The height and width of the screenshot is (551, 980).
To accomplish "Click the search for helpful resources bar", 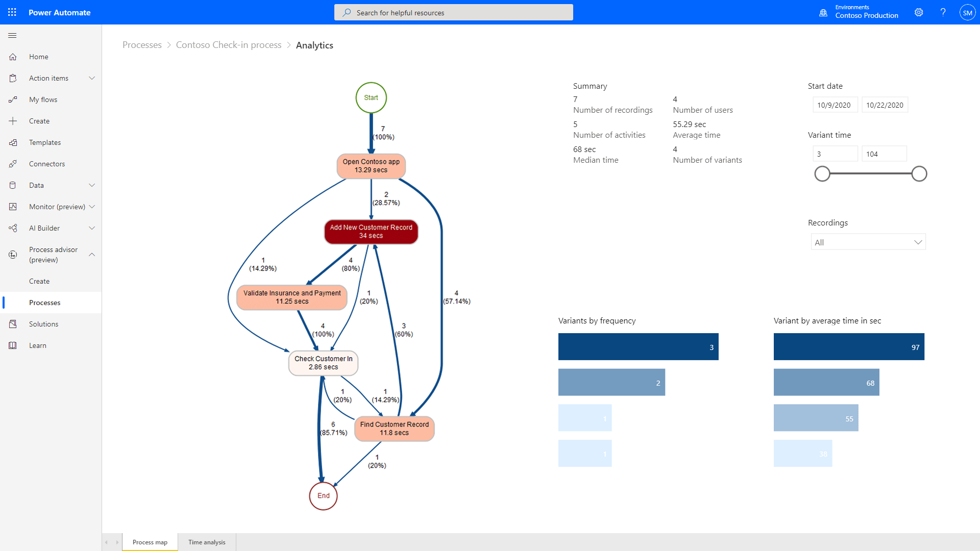I will [x=453, y=12].
